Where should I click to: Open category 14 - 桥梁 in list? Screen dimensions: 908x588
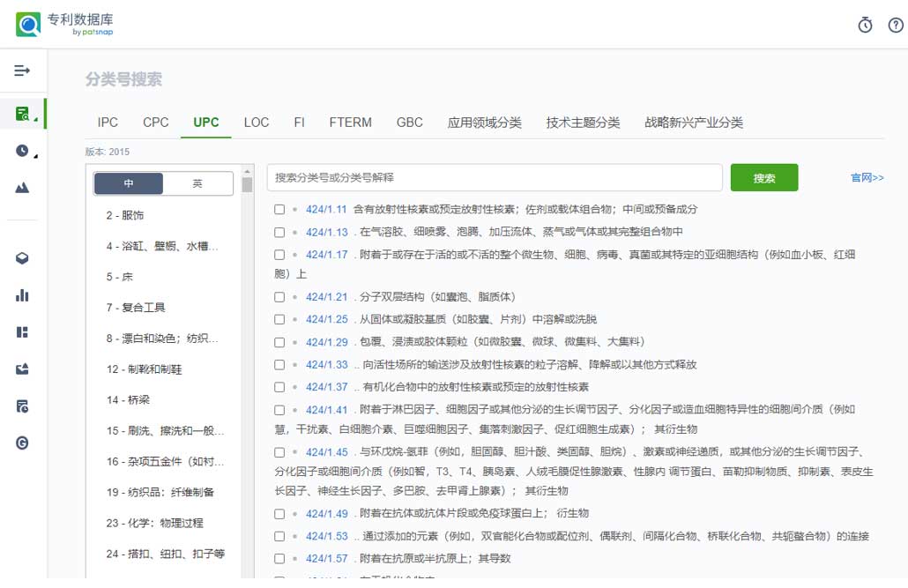pyautogui.click(x=129, y=399)
